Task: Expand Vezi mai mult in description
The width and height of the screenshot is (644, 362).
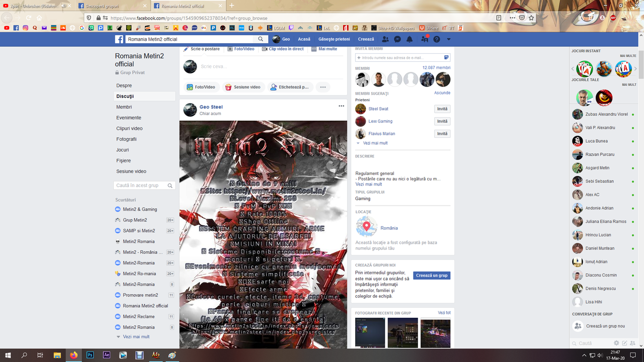Action: point(369,184)
